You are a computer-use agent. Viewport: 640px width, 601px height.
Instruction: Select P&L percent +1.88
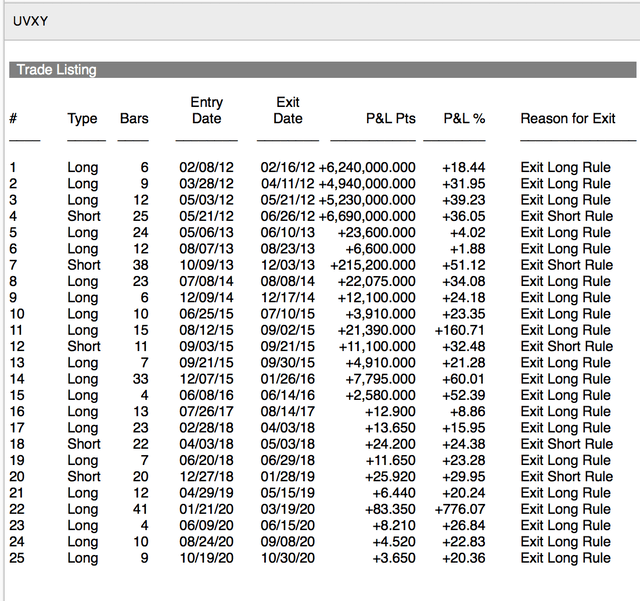pyautogui.click(x=467, y=249)
